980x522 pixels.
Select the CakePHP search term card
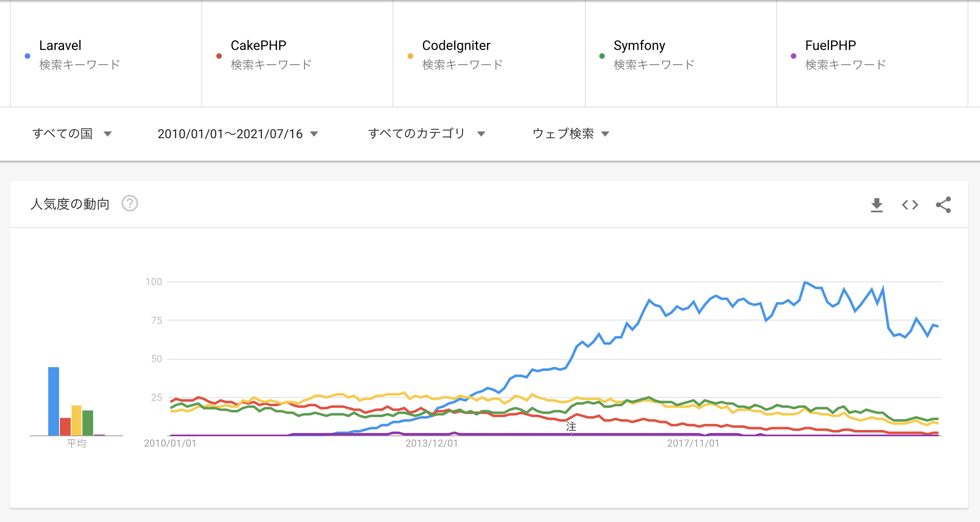(297, 54)
